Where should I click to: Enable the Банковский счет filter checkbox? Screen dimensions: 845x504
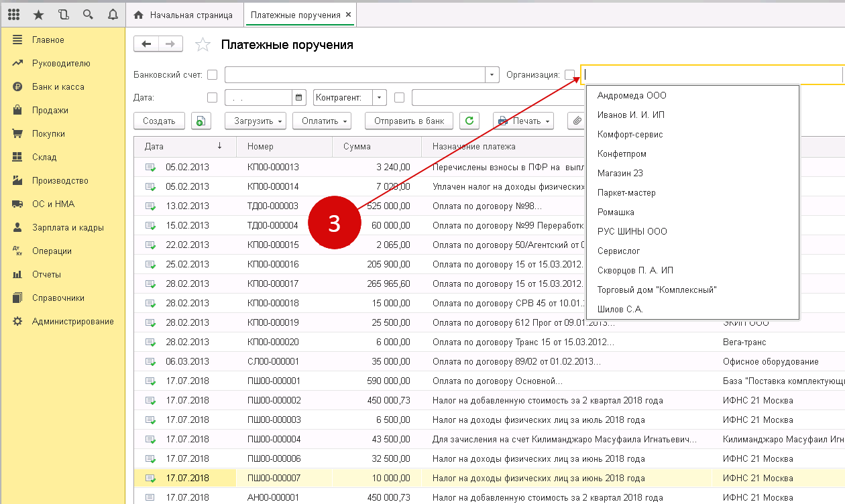tap(212, 74)
